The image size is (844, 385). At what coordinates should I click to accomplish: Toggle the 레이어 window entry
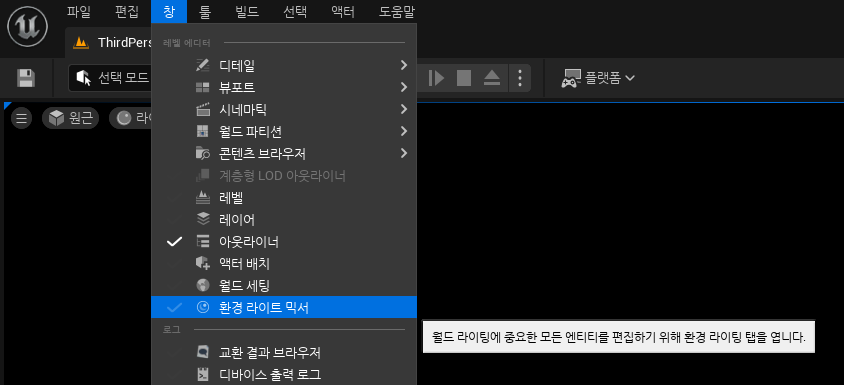pyautogui.click(x=284, y=219)
